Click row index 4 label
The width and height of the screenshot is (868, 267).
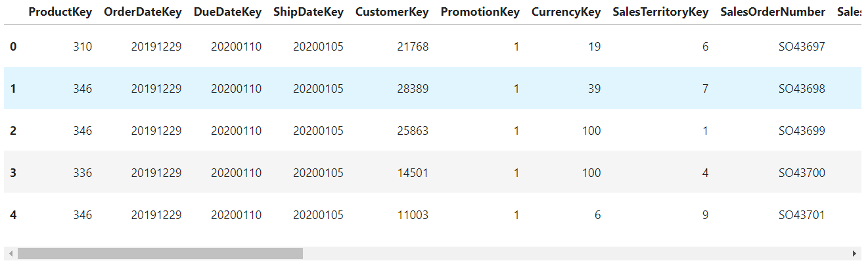pos(13,215)
